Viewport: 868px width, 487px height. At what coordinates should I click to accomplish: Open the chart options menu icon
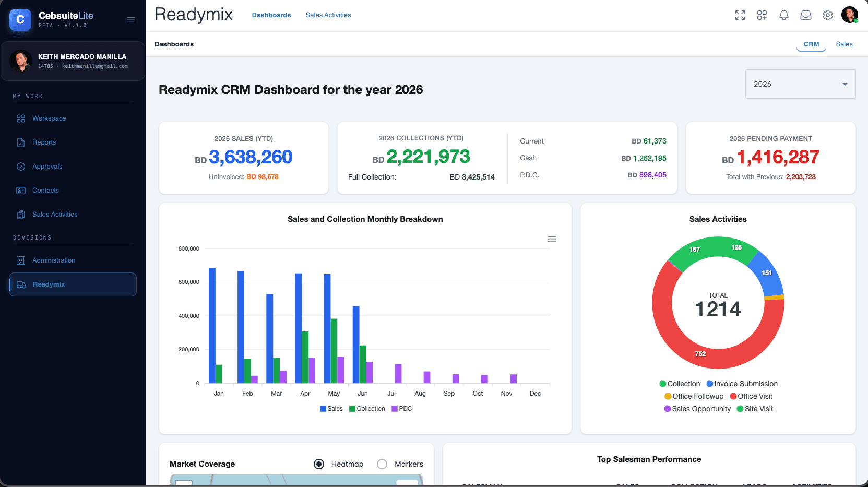(552, 239)
